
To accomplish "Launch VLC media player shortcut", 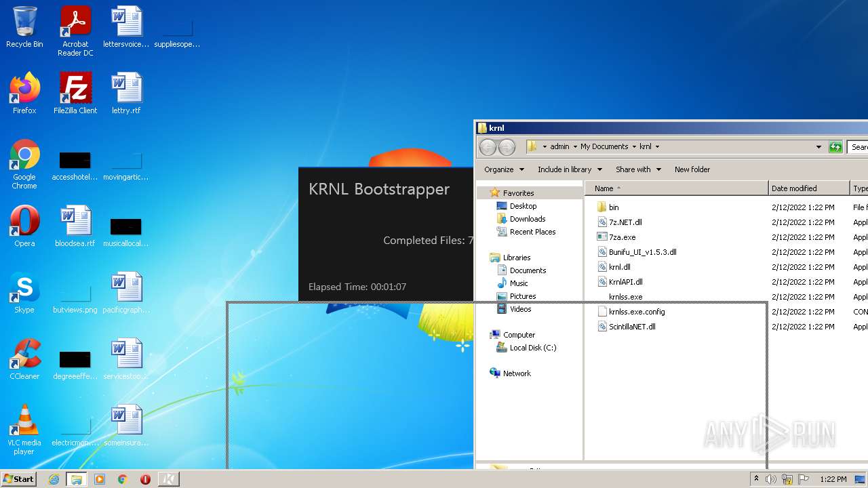I will pos(24,430).
